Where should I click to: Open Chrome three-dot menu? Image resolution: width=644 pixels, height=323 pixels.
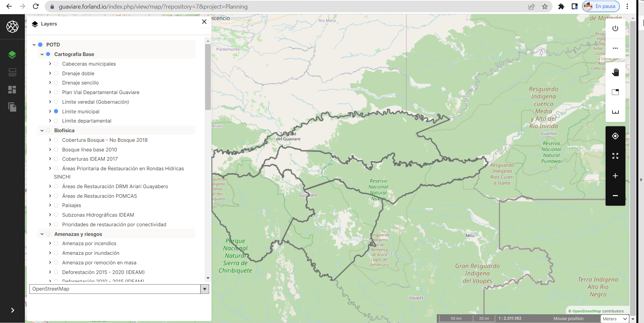click(x=627, y=6)
